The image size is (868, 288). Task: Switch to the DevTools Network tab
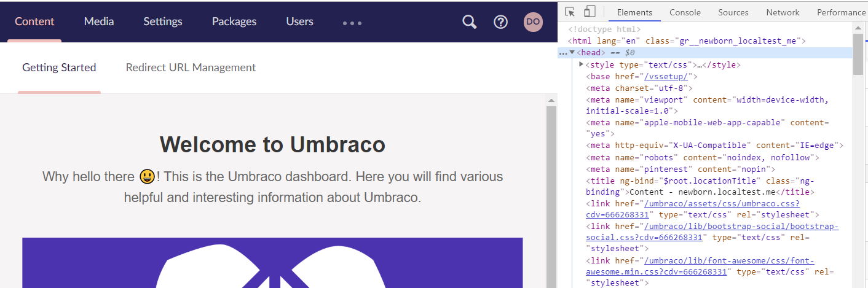[783, 12]
